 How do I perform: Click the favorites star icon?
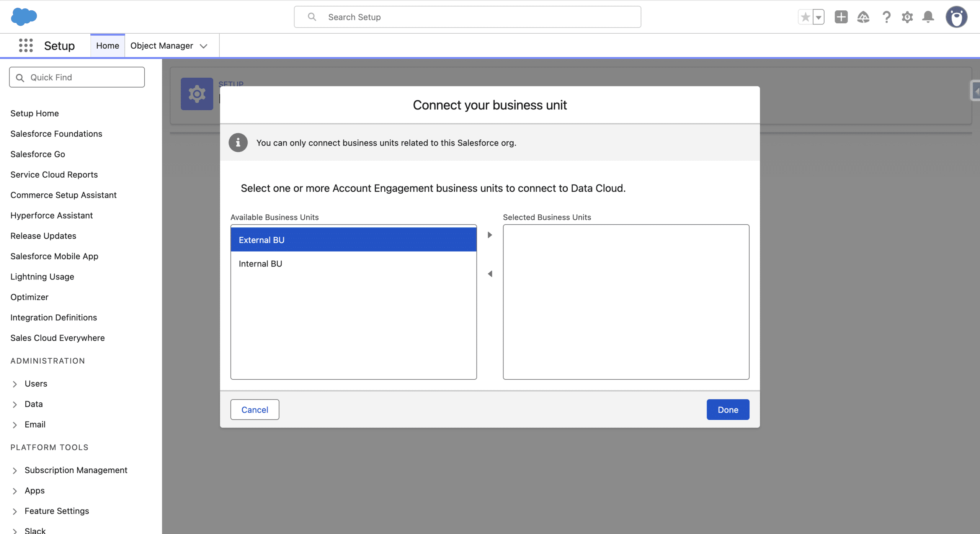805,17
